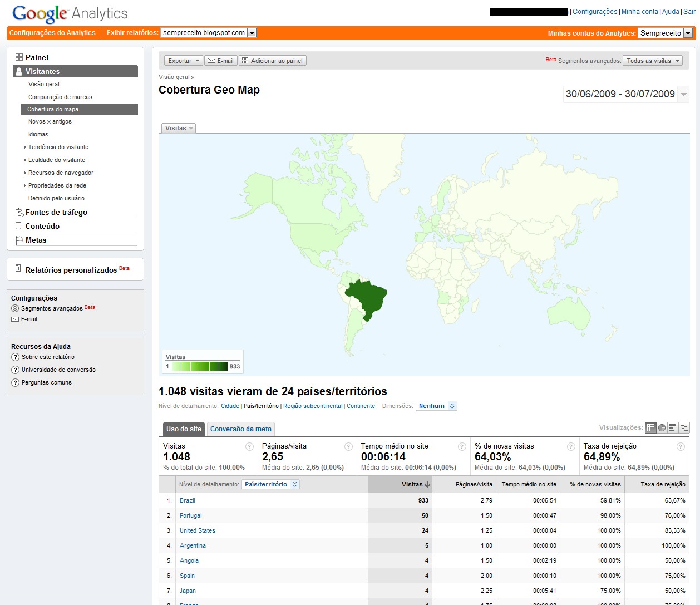Sort table by Visitas column header
The height and width of the screenshot is (605, 700).
[x=400, y=484]
